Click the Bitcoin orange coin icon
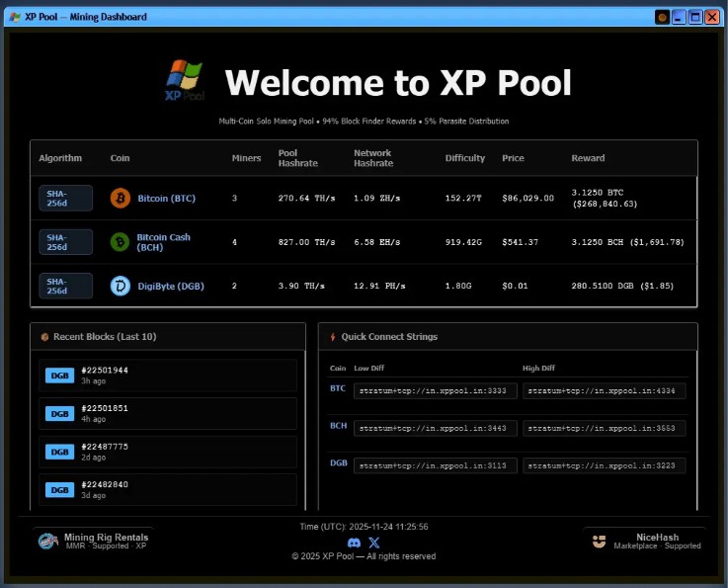Viewport: 728px width, 588px height. coord(121,199)
